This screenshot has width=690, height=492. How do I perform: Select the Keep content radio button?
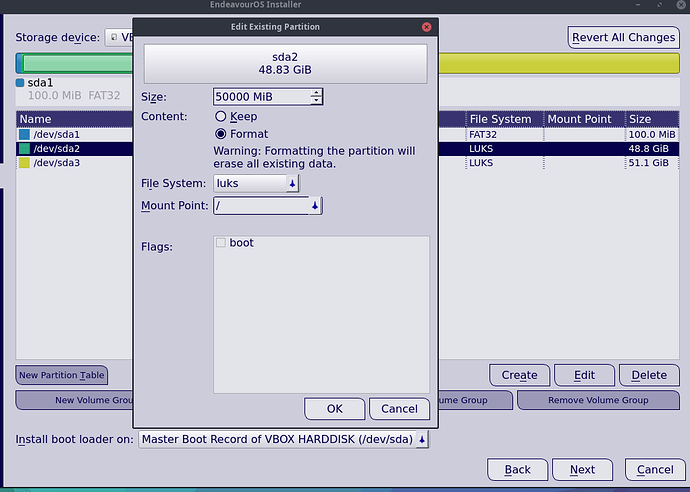click(220, 116)
